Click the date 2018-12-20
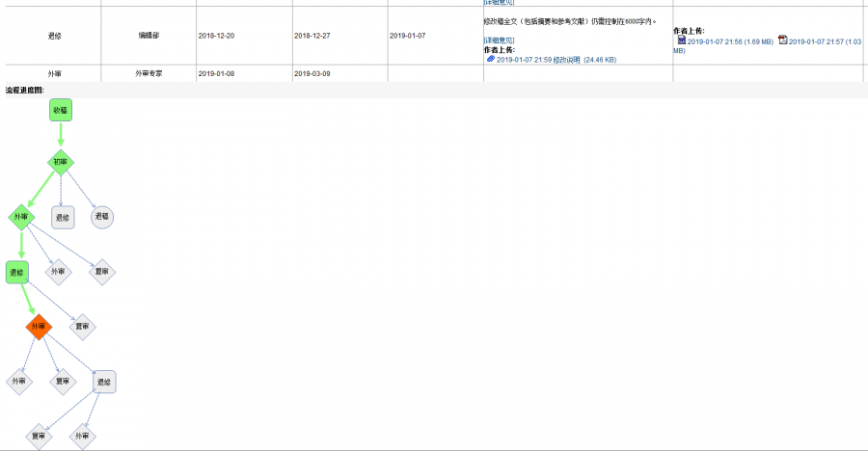Viewport: 868px width, 451px height. coord(216,36)
